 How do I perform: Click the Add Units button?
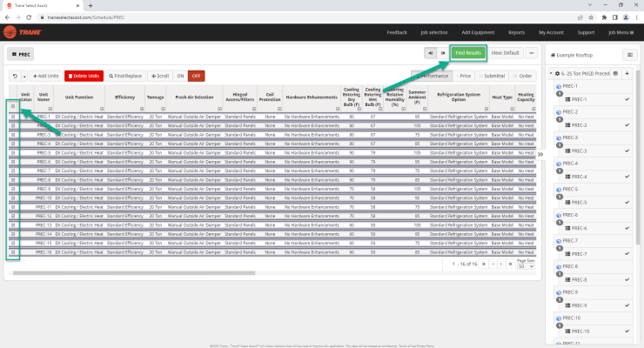pos(45,76)
